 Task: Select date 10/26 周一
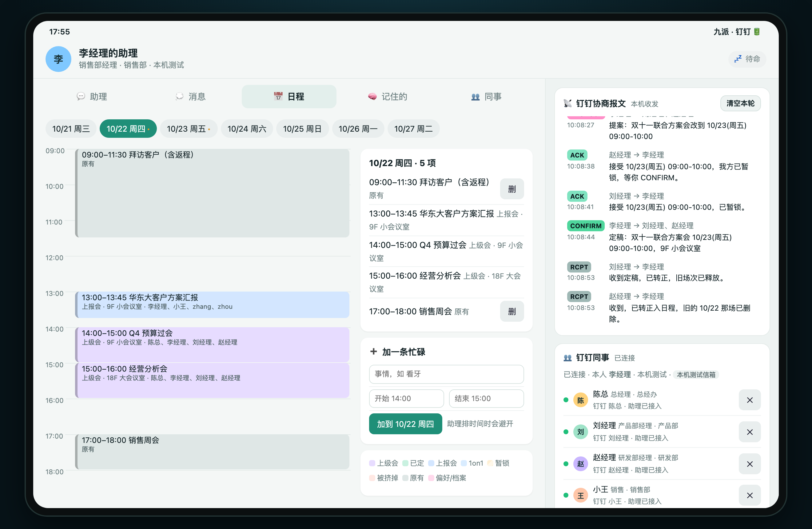(358, 129)
